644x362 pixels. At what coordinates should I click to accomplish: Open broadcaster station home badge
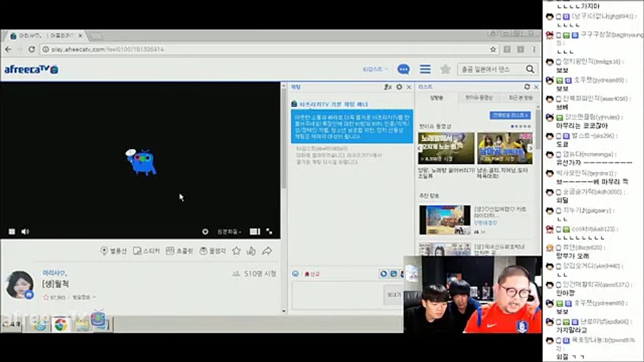tap(29, 295)
